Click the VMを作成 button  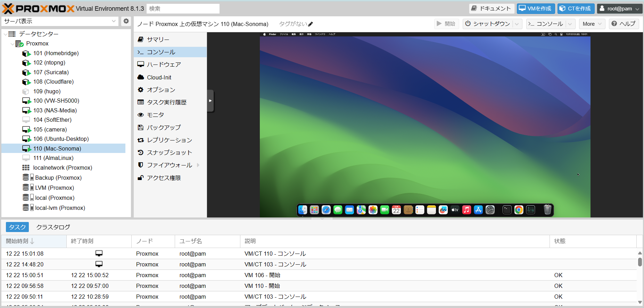[536, 9]
